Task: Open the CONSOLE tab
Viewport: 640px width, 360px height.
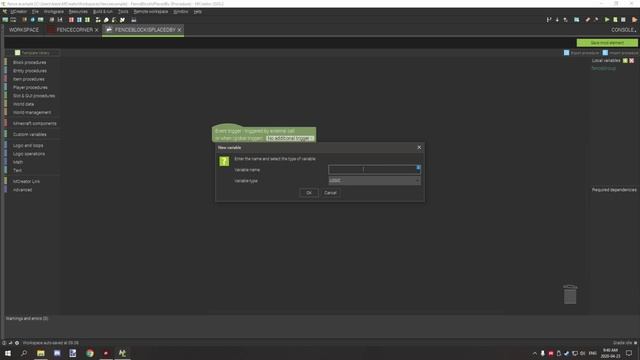Action: point(623,30)
